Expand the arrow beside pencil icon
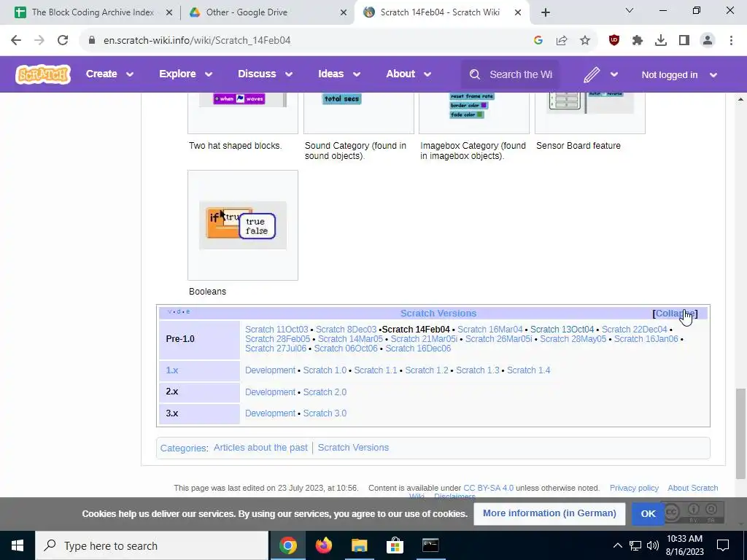 point(614,74)
